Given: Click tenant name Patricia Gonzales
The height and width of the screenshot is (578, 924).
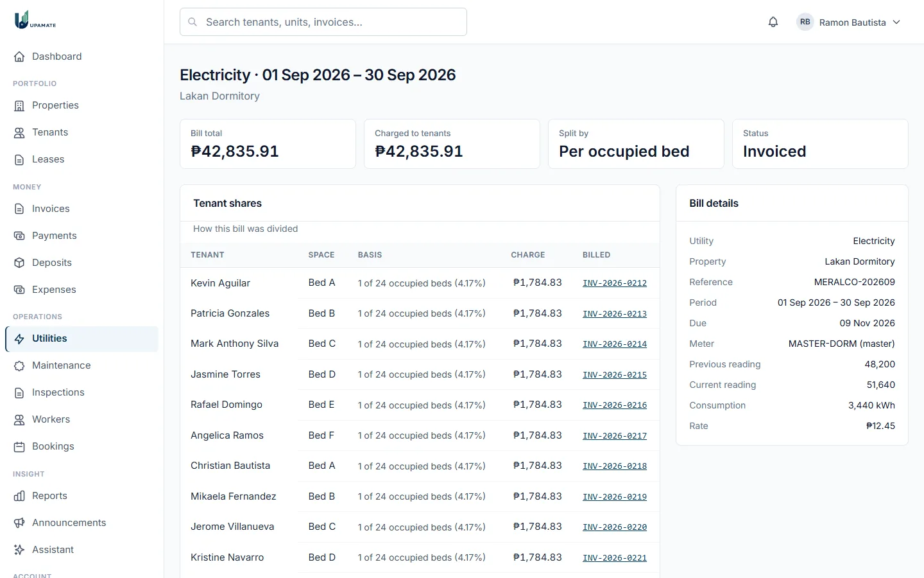Looking at the screenshot, I should click(230, 313).
